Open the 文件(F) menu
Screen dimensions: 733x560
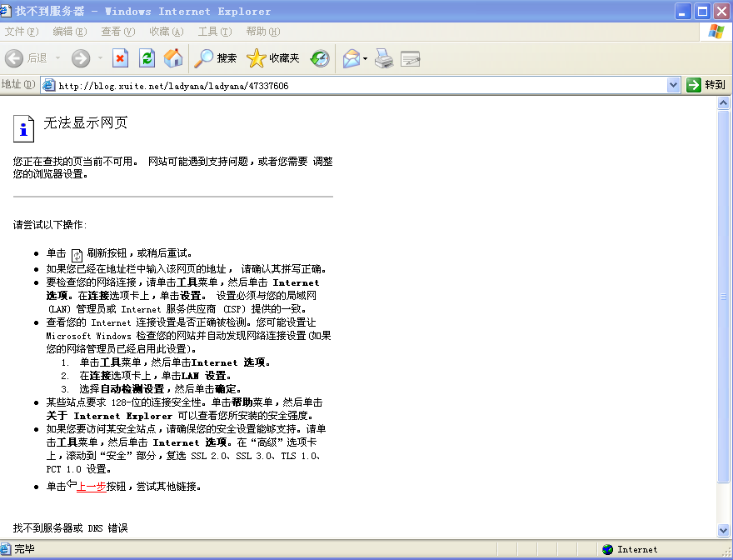point(22,32)
